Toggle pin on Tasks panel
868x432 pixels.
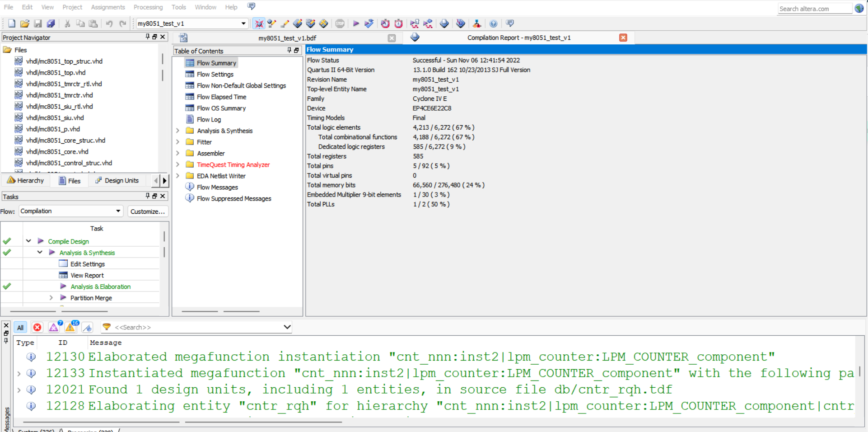[148, 196]
